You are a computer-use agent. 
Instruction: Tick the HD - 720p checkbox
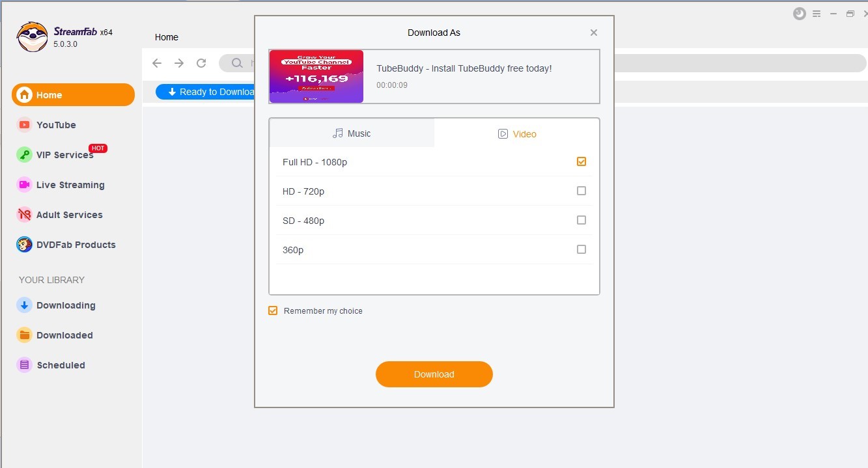click(581, 191)
